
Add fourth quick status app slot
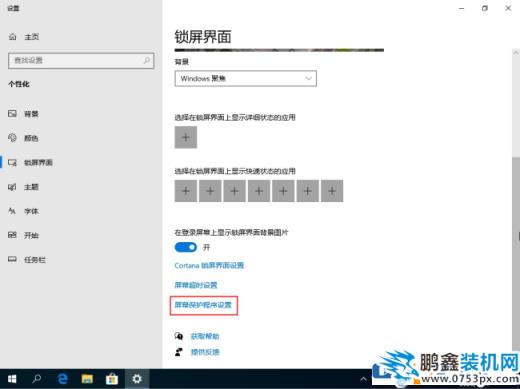coord(259,191)
